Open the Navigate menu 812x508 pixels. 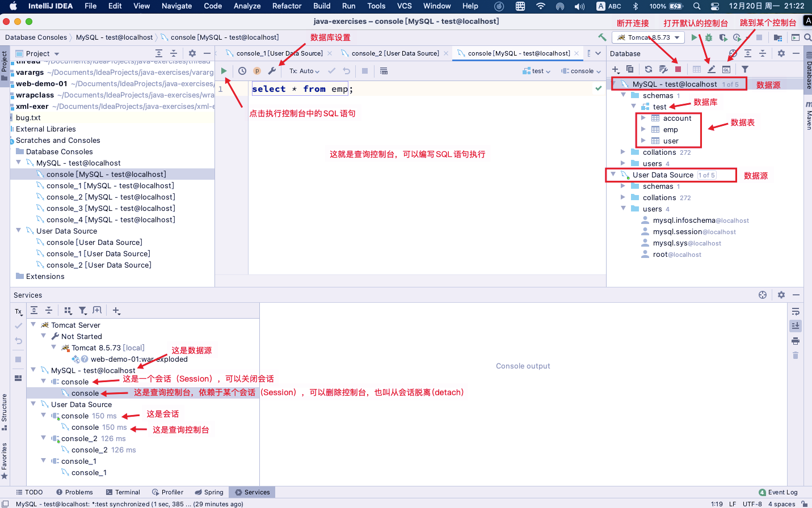[x=176, y=6]
